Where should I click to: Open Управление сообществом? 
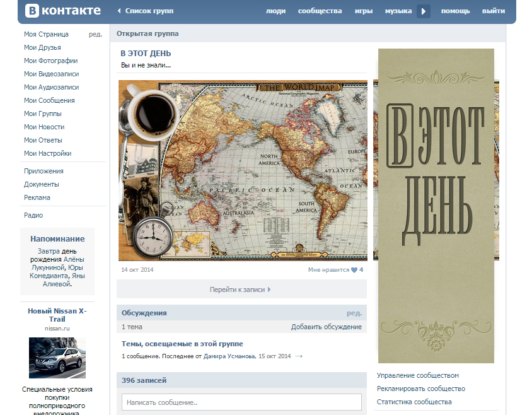pyautogui.click(x=418, y=375)
